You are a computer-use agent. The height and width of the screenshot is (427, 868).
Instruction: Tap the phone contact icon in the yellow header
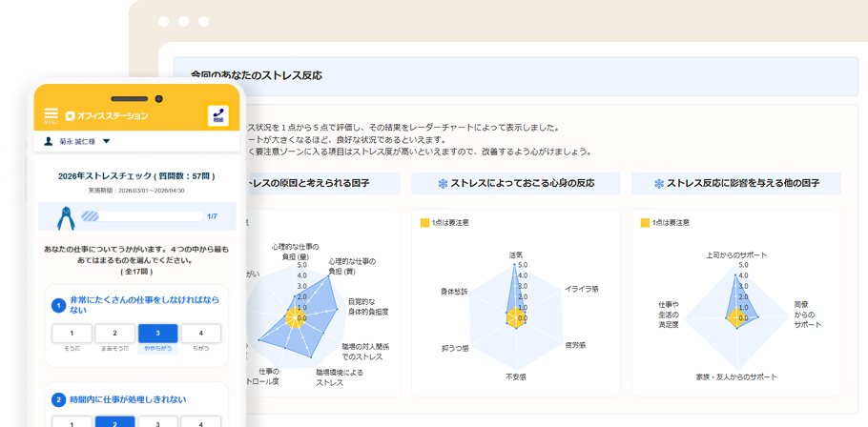[x=218, y=115]
